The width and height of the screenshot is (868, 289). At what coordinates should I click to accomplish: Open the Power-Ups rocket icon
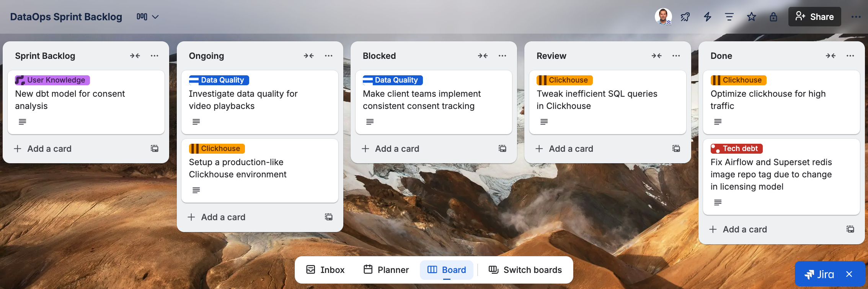click(685, 17)
